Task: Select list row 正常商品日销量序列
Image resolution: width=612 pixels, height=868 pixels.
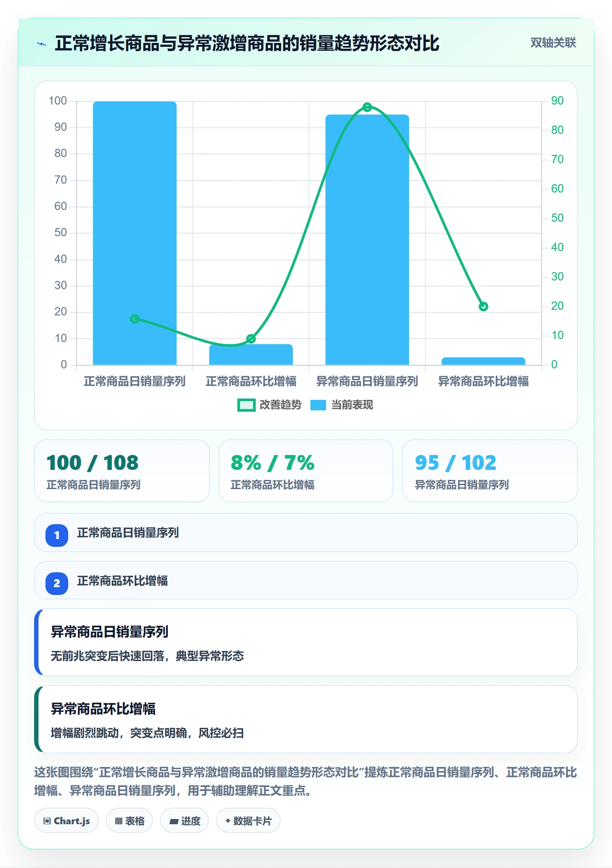Action: 306,533
